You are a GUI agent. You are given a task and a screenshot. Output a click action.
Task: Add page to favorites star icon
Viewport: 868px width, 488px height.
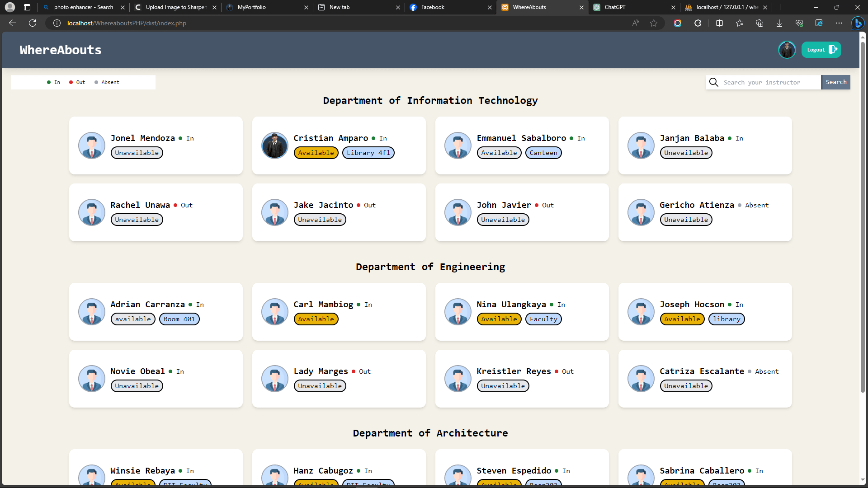pos(654,23)
